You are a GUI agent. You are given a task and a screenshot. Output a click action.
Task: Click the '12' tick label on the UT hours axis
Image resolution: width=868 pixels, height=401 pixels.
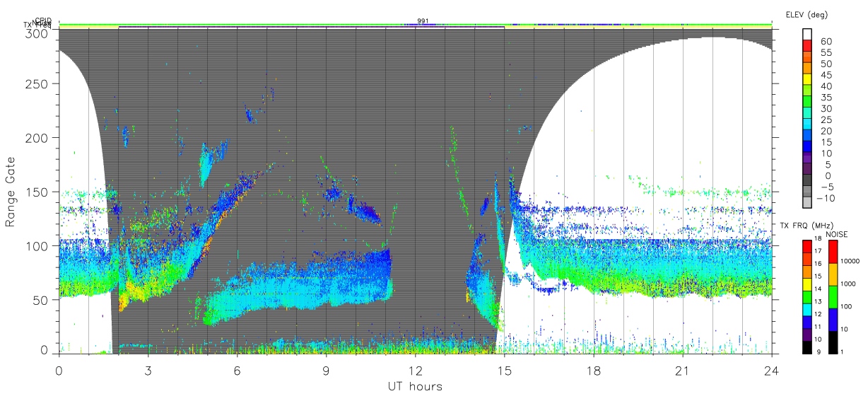(x=415, y=370)
